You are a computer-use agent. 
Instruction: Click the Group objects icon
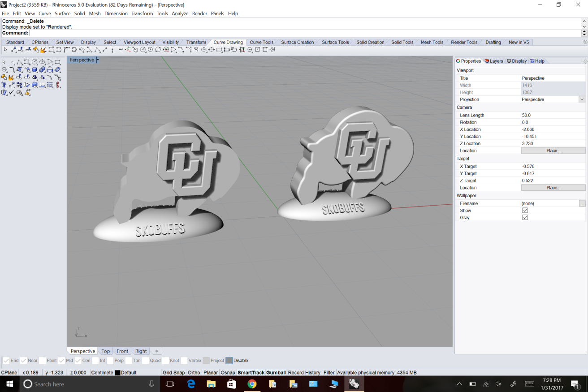coord(35,77)
